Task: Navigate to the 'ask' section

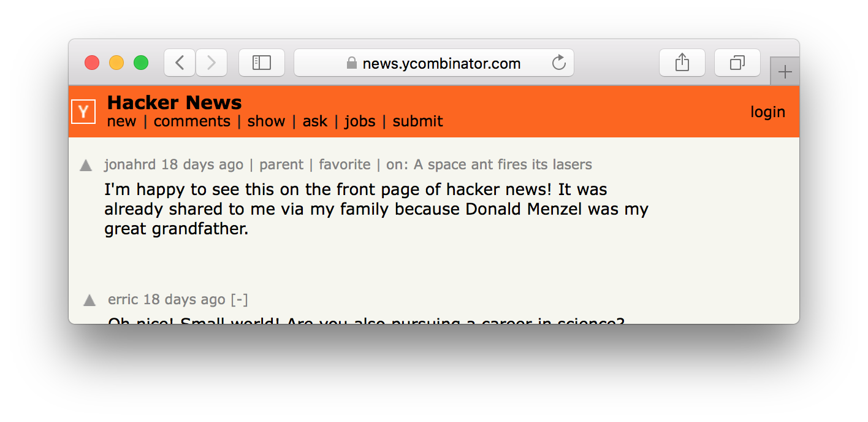Action: click(x=315, y=121)
